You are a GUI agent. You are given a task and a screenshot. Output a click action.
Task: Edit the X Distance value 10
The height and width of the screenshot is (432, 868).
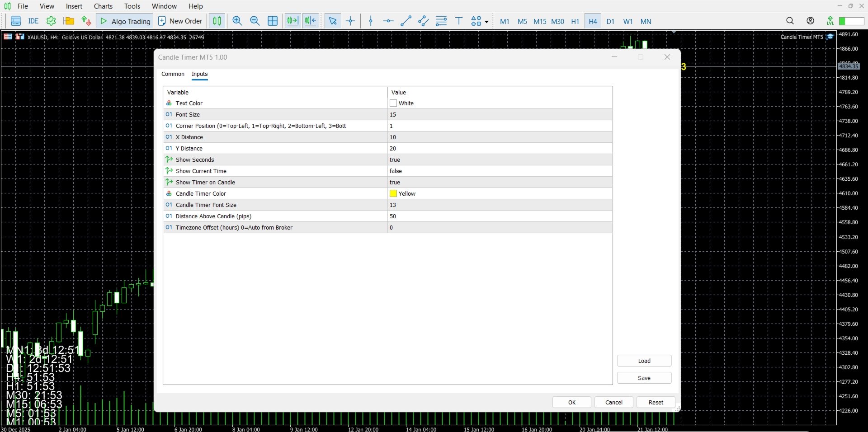(500, 137)
